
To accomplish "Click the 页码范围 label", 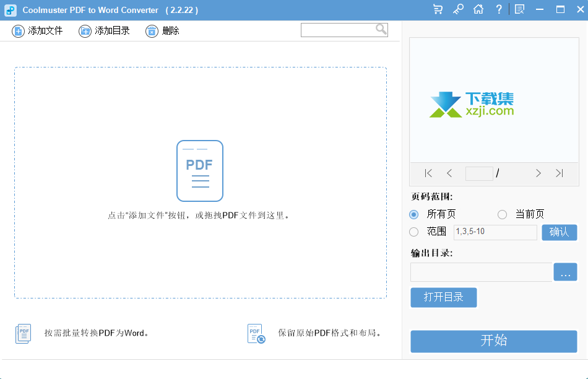I will pos(431,197).
